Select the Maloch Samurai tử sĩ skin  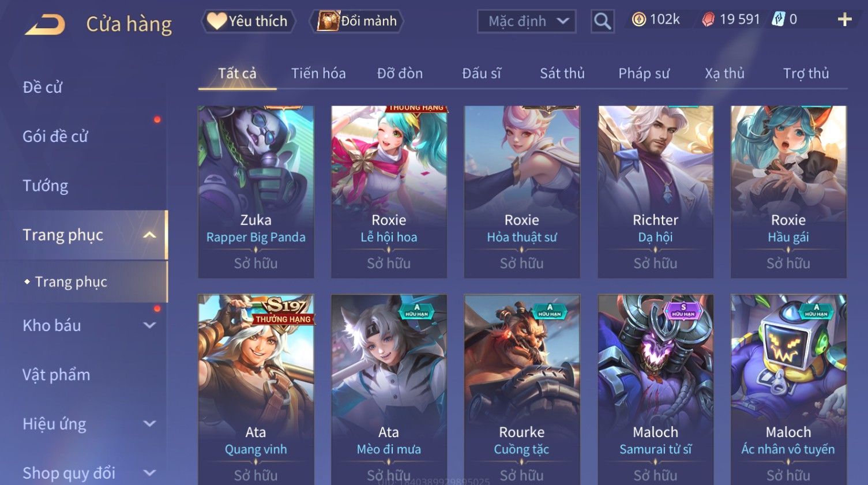[x=655, y=390]
